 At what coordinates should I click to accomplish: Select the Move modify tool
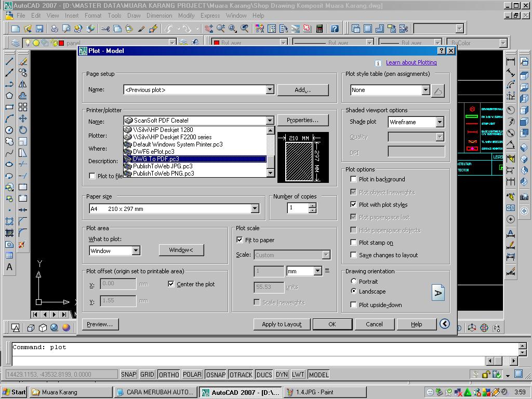tap(23, 119)
